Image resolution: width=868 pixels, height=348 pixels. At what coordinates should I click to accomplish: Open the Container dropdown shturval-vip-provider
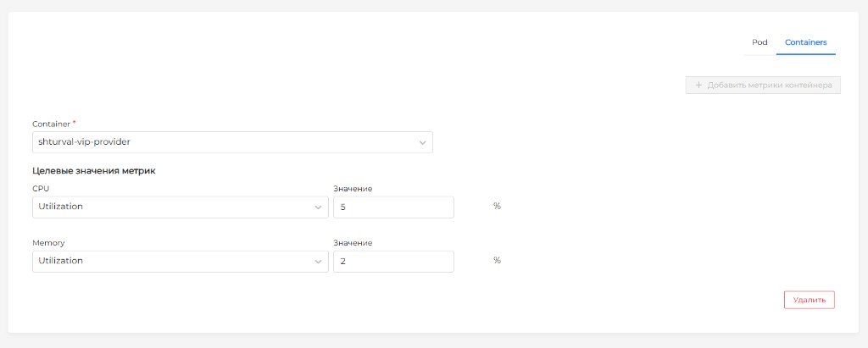click(232, 142)
